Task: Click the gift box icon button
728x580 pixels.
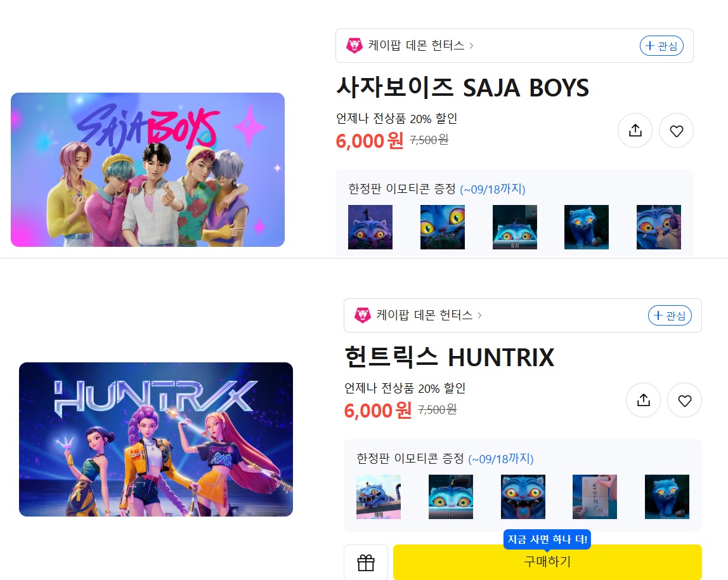Action: (x=366, y=562)
